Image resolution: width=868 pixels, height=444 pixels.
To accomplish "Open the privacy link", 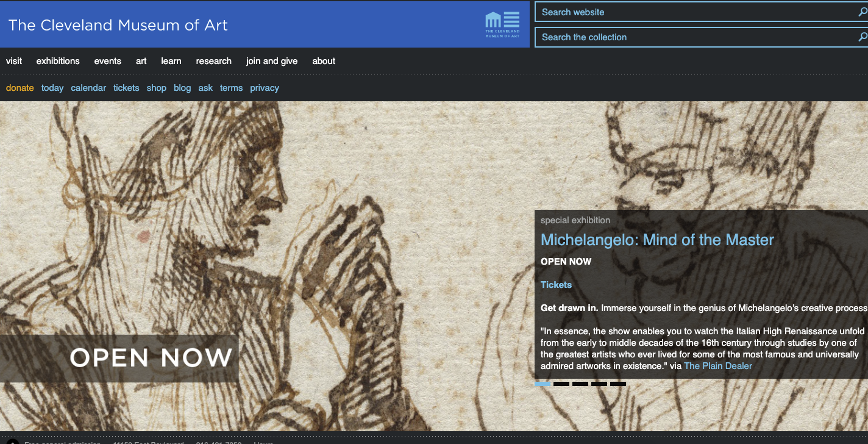I will click(x=265, y=88).
